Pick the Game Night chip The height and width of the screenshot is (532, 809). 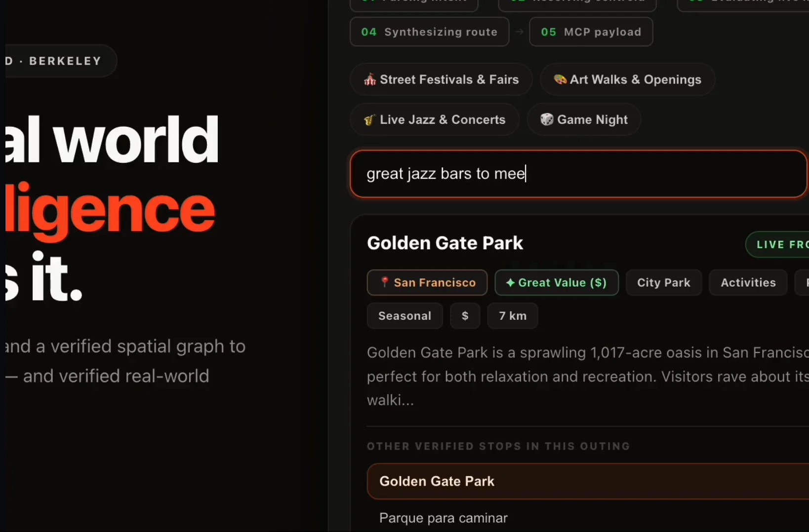(584, 119)
